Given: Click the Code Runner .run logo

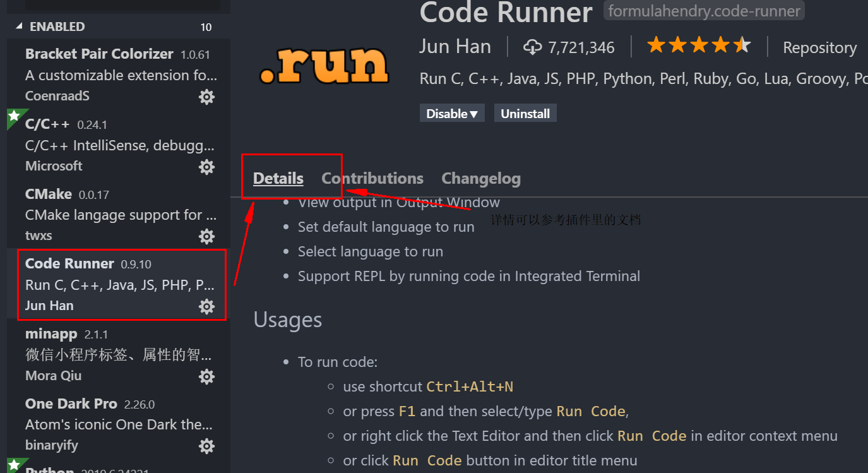Looking at the screenshot, I should [324, 65].
